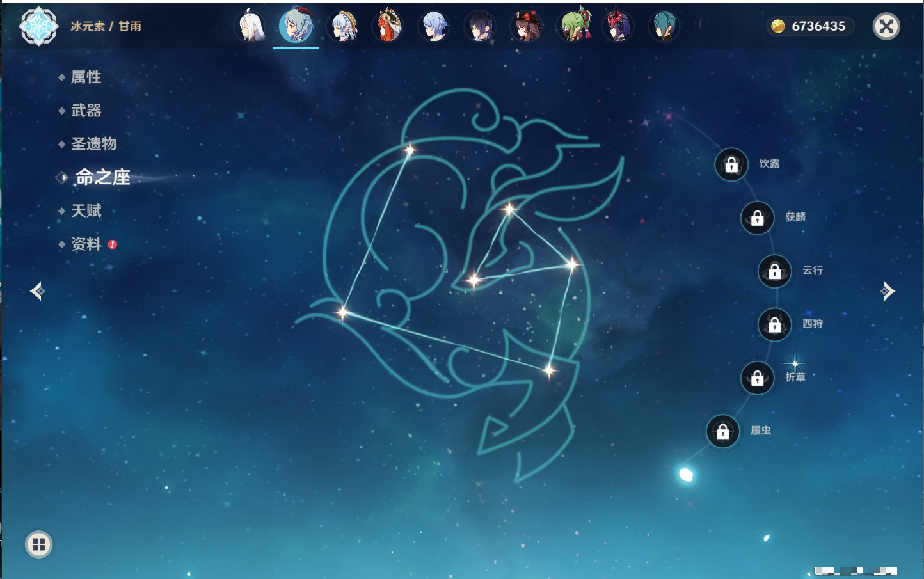Select the red-haired horned character portrait
This screenshot has width=924, height=579.
388,26
